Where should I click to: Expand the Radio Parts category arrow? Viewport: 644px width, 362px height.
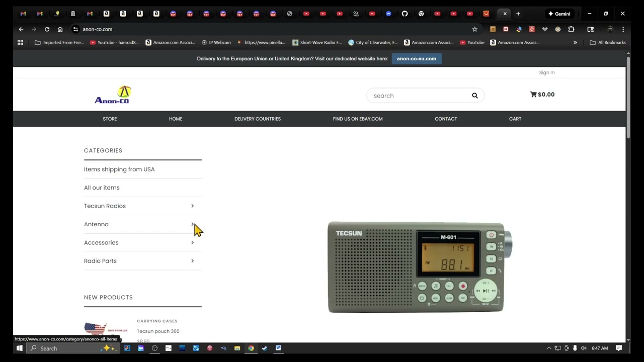pos(192,261)
